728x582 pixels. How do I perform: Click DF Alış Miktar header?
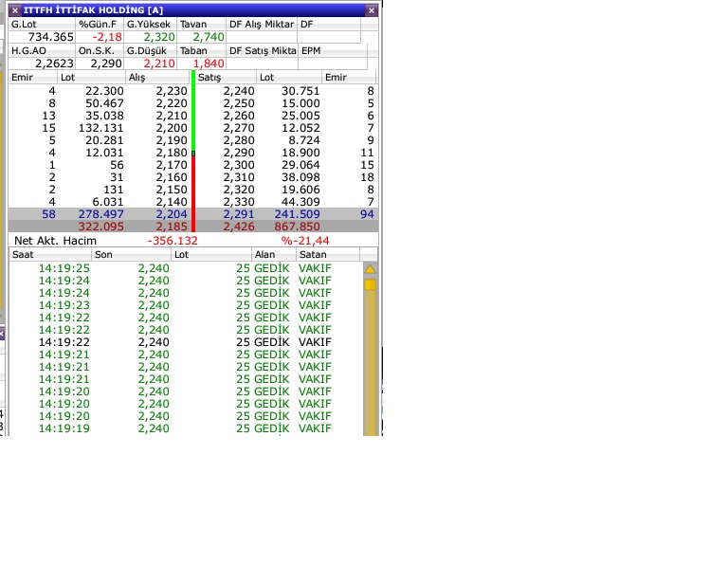pos(262,24)
